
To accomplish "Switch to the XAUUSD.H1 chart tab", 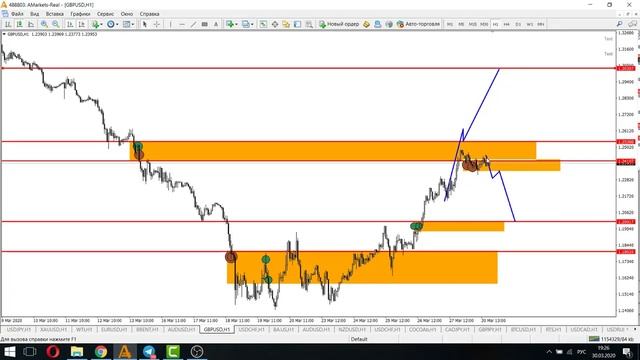I will point(53,329).
